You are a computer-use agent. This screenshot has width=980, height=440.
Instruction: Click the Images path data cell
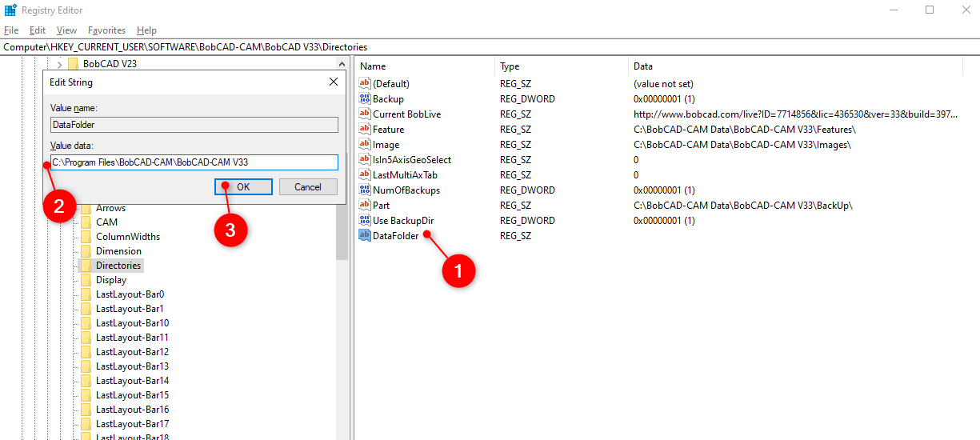tap(742, 144)
